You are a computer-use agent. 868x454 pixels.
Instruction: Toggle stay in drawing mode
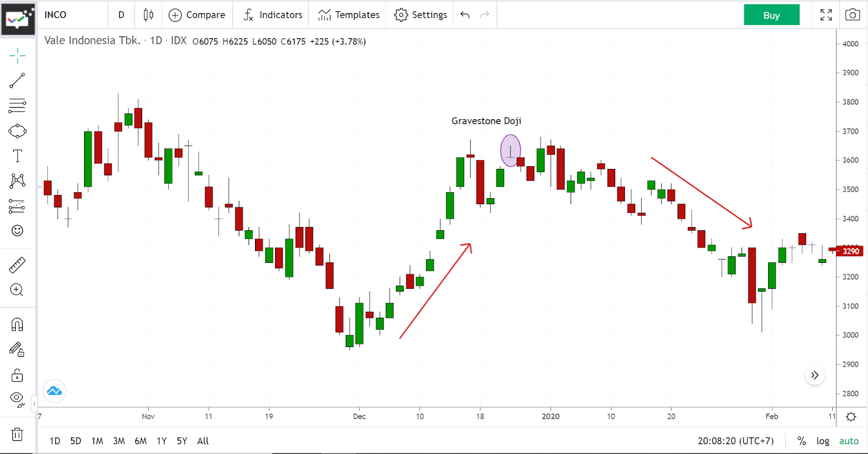pos(17,349)
